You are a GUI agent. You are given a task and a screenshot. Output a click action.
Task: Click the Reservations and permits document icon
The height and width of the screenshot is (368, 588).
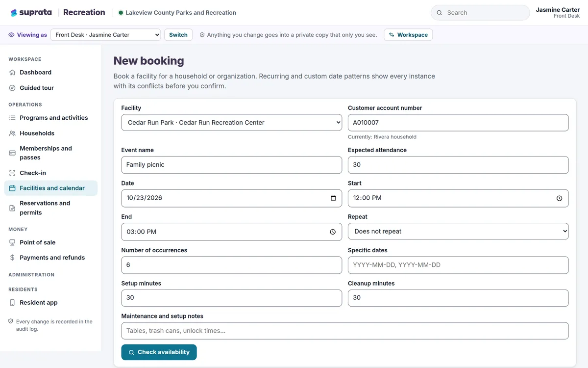point(12,208)
